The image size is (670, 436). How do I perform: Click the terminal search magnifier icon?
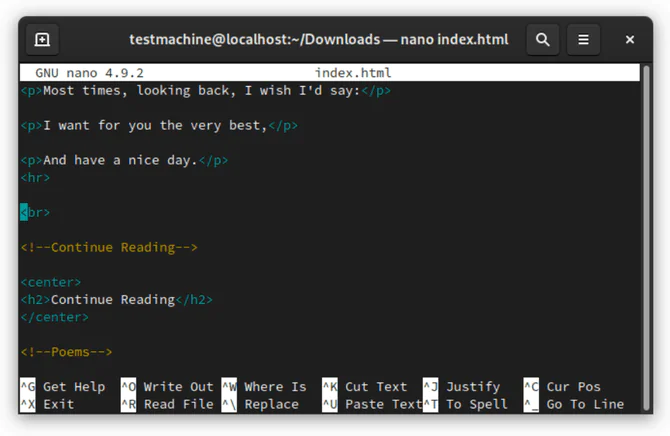pos(542,40)
